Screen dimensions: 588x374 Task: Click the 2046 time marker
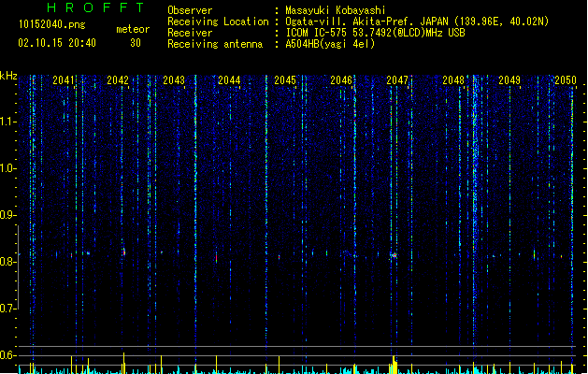tap(341, 80)
